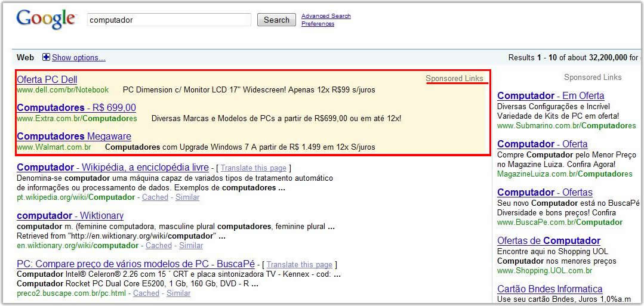
Task: Open the Oferta PC Dell ad
Action: (47, 79)
